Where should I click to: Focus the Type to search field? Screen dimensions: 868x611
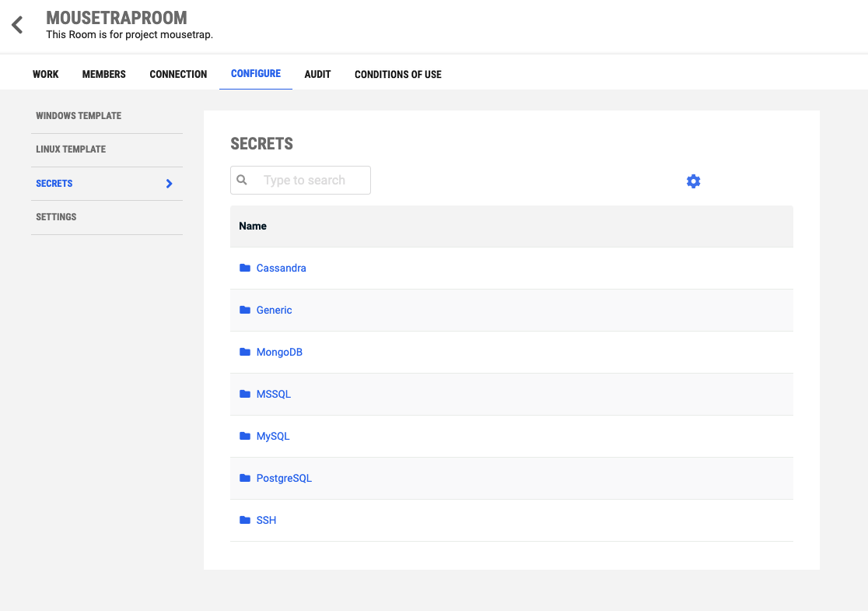click(x=300, y=180)
